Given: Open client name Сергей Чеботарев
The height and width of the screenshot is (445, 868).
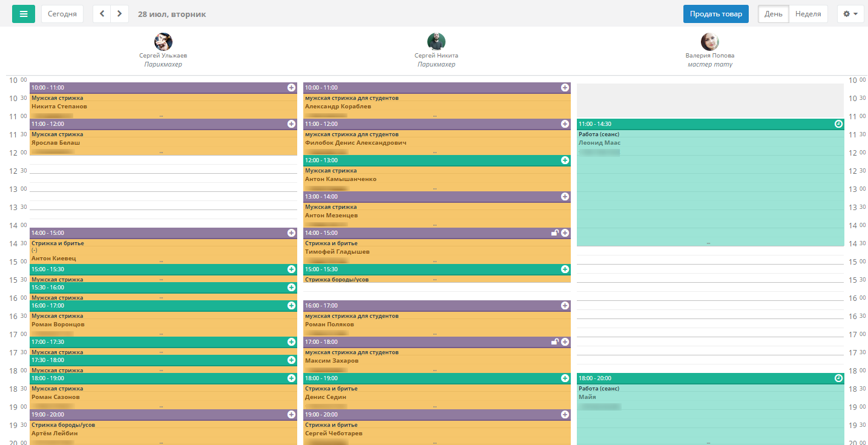Looking at the screenshot, I should 335,433.
